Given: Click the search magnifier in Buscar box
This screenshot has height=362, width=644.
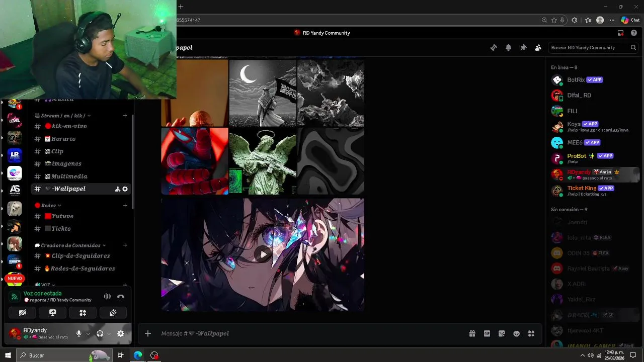Looking at the screenshot, I should [633, 47].
